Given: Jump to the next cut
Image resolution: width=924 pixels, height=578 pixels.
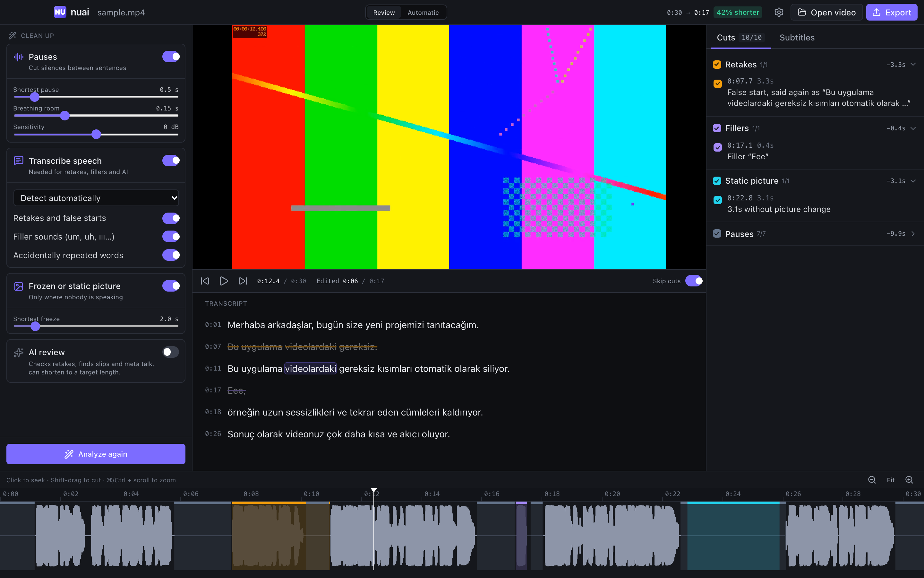Looking at the screenshot, I should click(243, 281).
